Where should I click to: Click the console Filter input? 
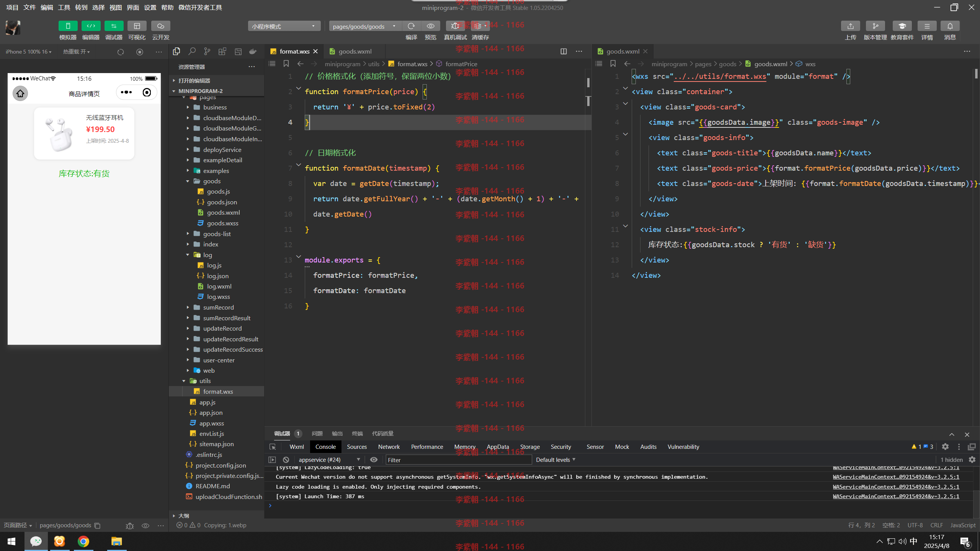pyautogui.click(x=459, y=460)
